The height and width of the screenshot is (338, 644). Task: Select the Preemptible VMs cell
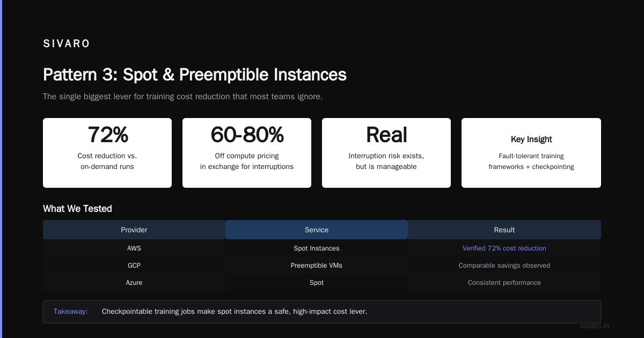317,266
